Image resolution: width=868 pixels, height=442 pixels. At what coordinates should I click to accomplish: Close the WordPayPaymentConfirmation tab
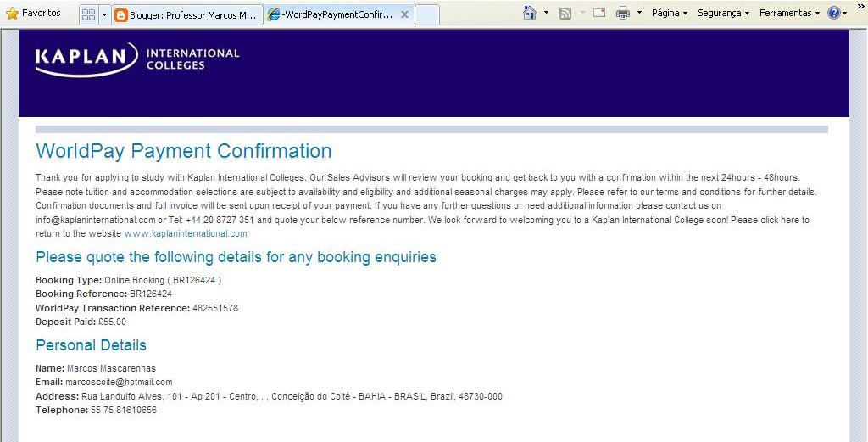tap(404, 15)
